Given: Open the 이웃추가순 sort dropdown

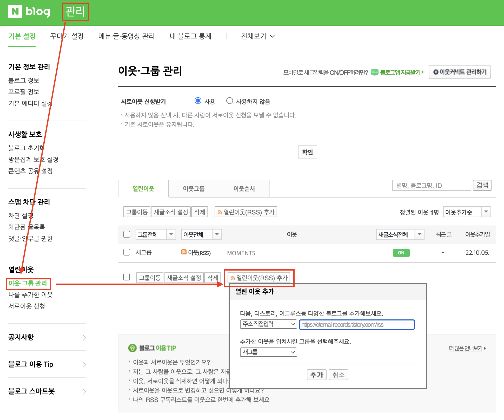Looking at the screenshot, I should click(x=467, y=212).
